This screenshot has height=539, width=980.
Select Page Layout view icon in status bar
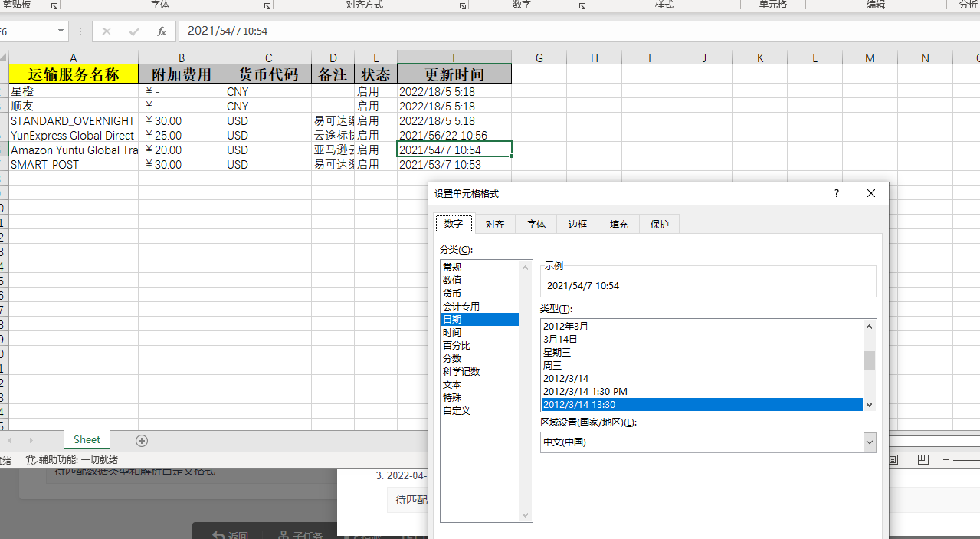pyautogui.click(x=923, y=459)
